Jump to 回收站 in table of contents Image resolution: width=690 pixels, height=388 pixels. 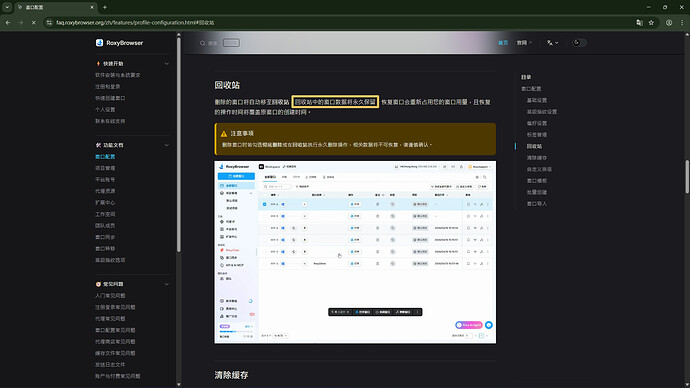(x=535, y=146)
